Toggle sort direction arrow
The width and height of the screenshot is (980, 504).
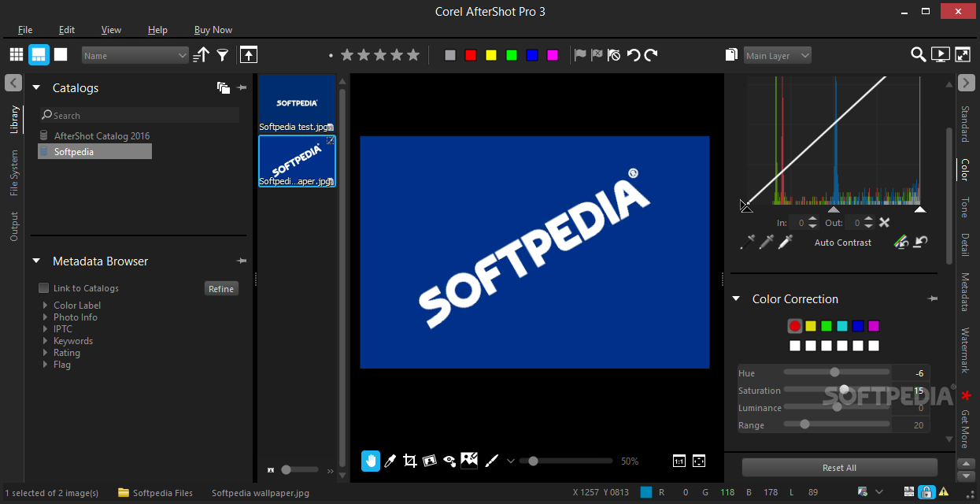[x=202, y=55]
